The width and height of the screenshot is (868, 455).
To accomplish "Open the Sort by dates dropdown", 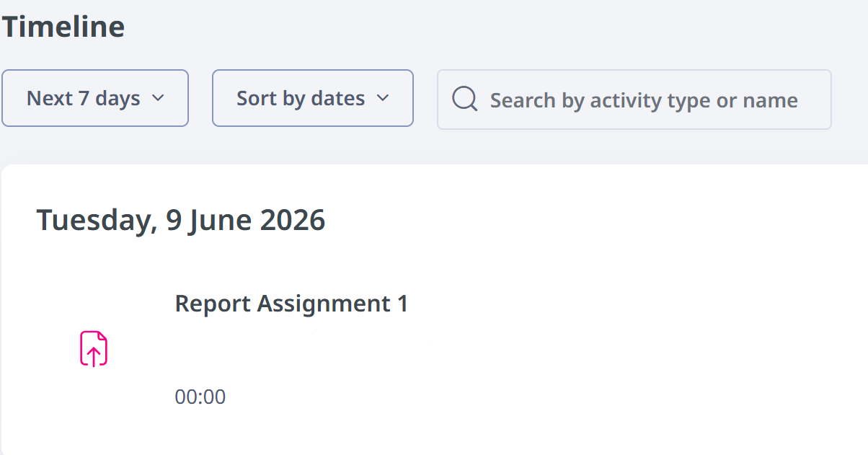I will (313, 98).
